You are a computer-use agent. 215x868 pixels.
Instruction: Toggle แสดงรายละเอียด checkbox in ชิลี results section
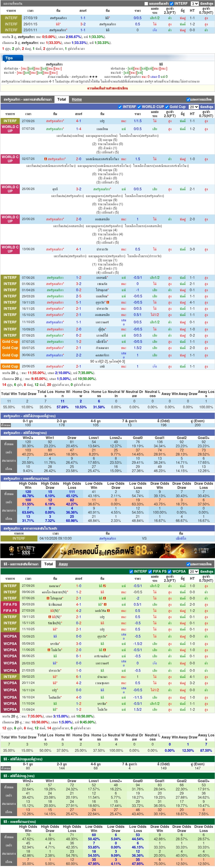pyautogui.click(x=188, y=564)
